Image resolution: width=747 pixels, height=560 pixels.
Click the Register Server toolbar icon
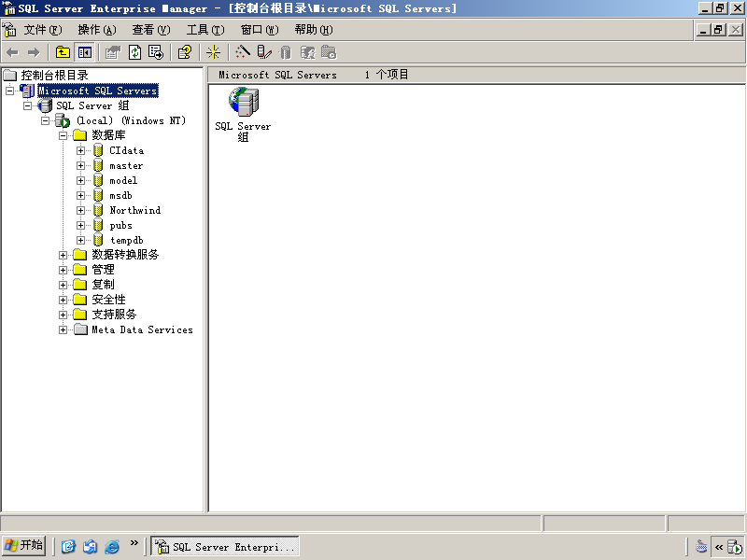(264, 52)
